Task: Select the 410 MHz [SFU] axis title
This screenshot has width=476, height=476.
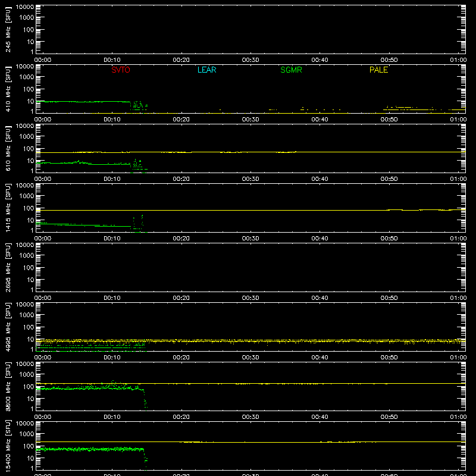Action: pos(8,89)
